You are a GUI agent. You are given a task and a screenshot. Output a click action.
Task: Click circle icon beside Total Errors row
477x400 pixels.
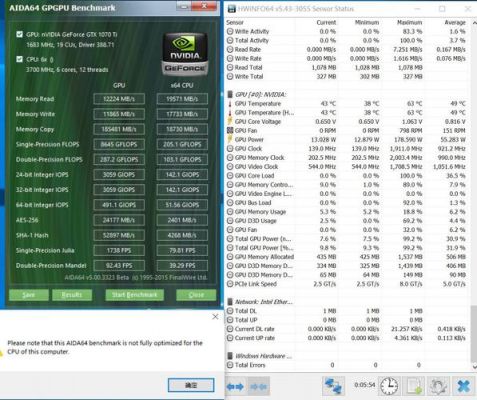[x=230, y=365]
